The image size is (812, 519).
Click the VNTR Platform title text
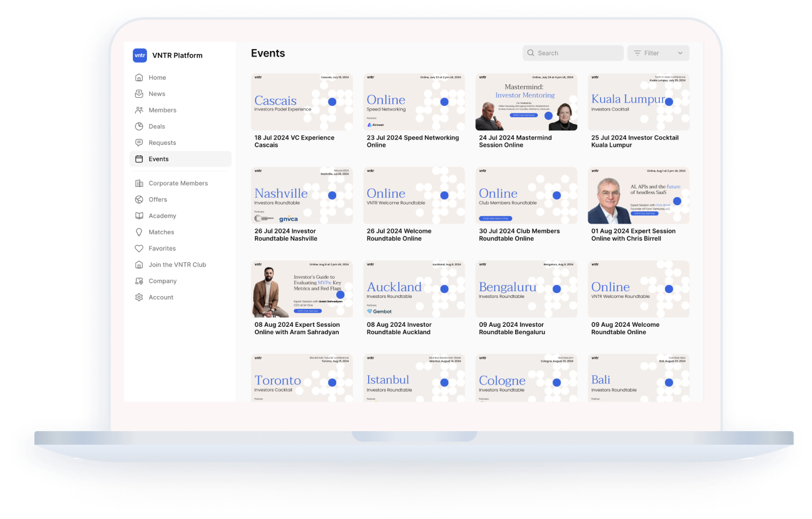tap(178, 55)
